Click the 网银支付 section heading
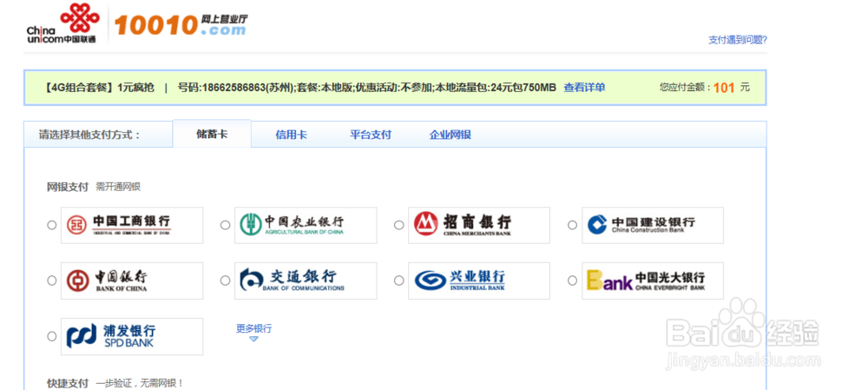Screen dimensions: 868x390 [x=67, y=187]
